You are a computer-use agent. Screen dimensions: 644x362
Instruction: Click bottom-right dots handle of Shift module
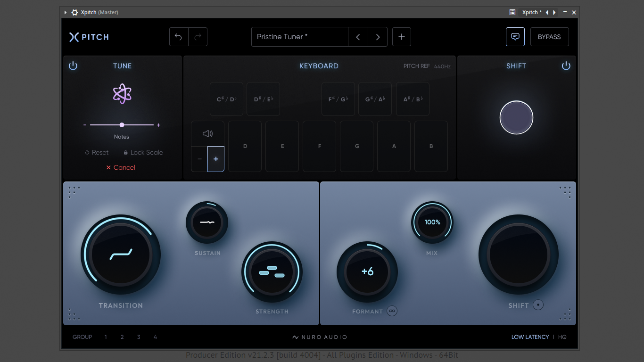pyautogui.click(x=565, y=314)
